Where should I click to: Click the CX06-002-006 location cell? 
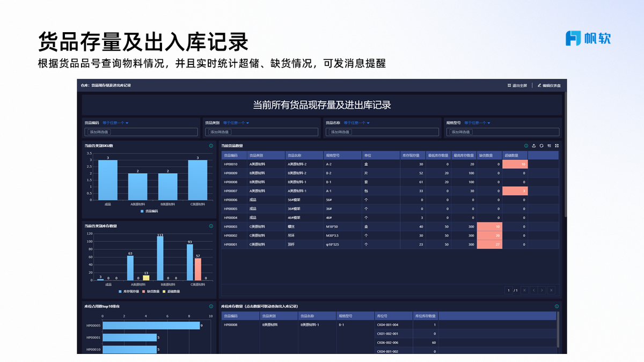click(393, 342)
